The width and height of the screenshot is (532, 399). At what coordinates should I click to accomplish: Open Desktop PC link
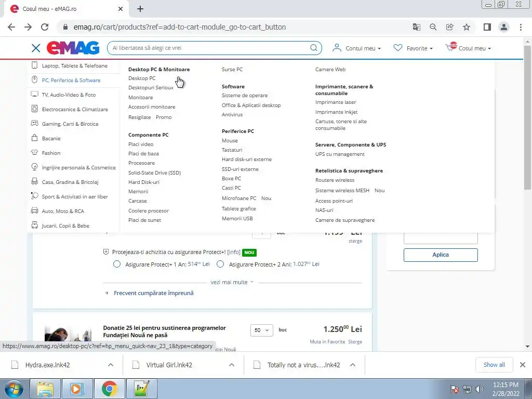(142, 78)
